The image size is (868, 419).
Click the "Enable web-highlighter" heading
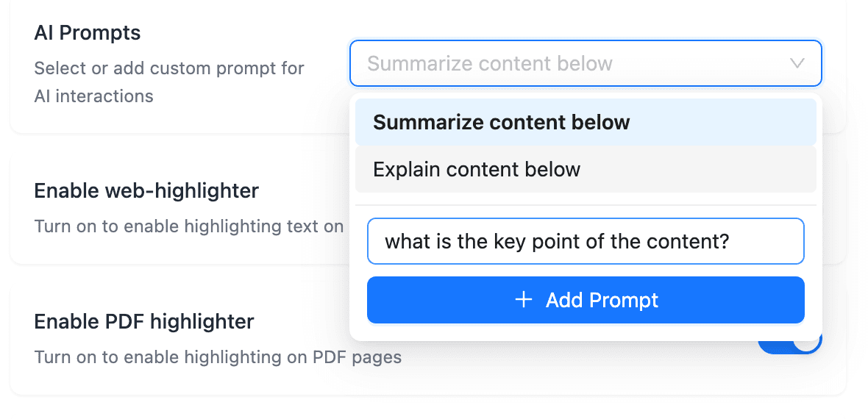tap(146, 191)
